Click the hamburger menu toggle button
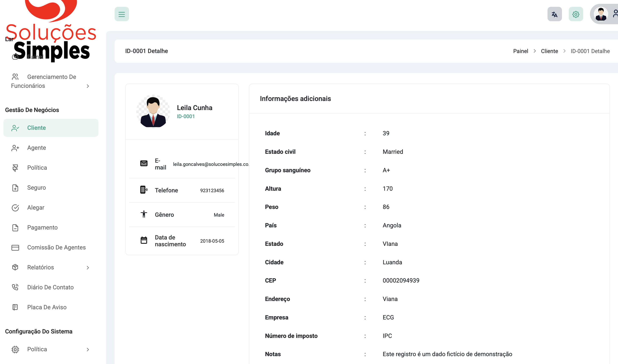This screenshot has height=364, width=618. click(x=122, y=14)
